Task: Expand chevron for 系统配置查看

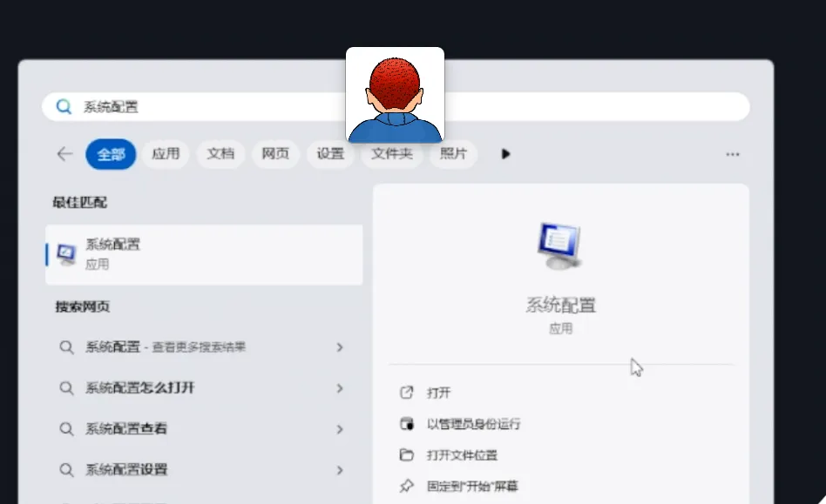Action: coord(340,429)
